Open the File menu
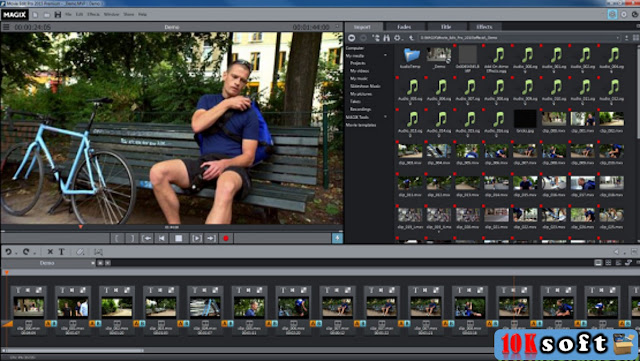 tap(68, 14)
